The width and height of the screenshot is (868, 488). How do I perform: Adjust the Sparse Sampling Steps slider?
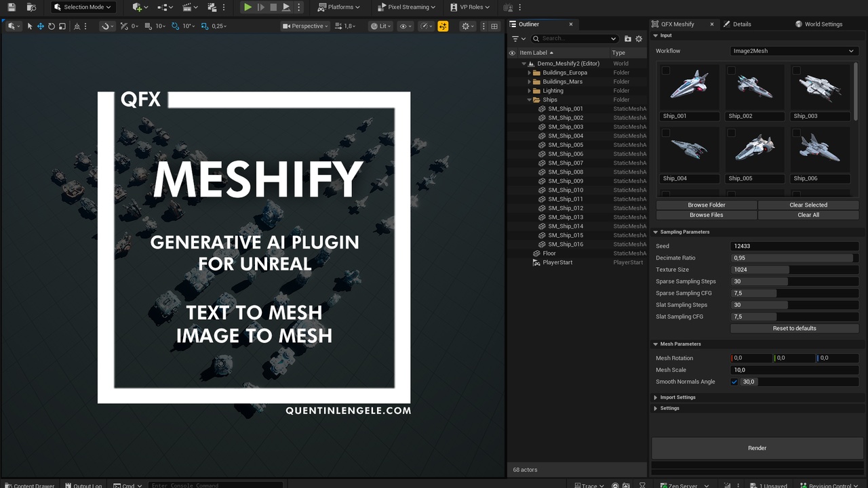click(x=795, y=281)
